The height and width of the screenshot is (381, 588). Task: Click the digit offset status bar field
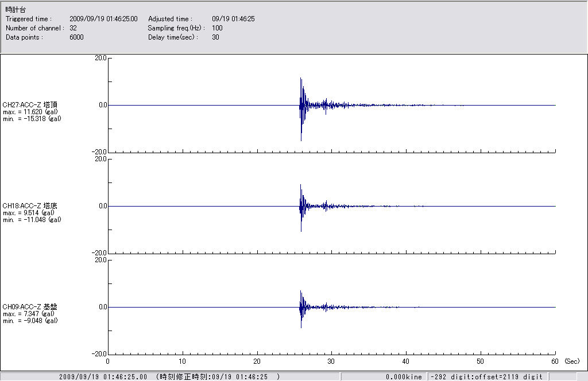(486, 377)
